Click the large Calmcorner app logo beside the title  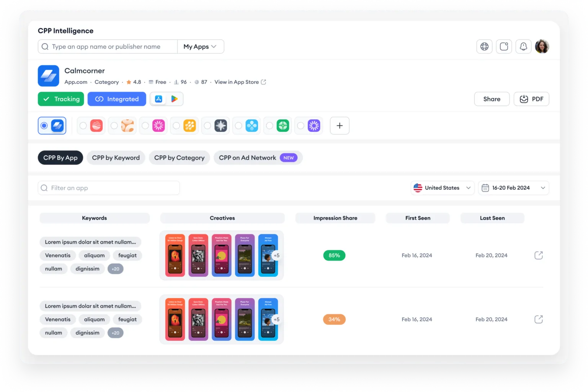(49, 76)
